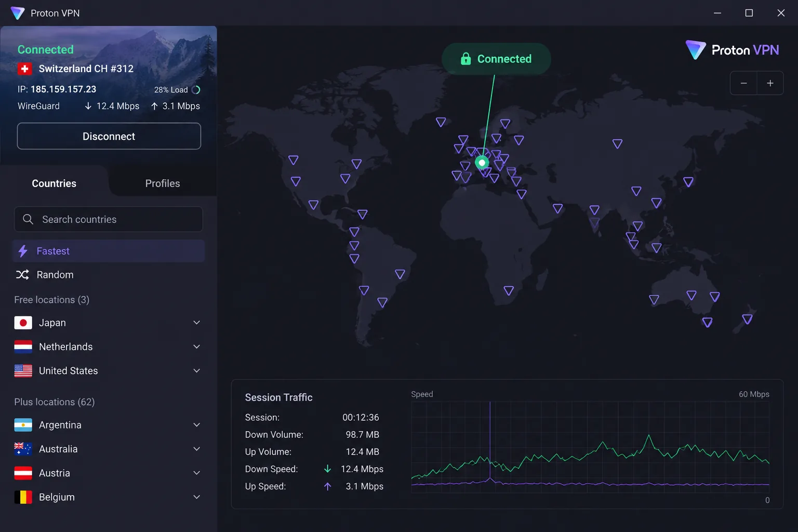Click the Free locations (3) heading
This screenshot has width=798, height=532.
[x=52, y=300]
